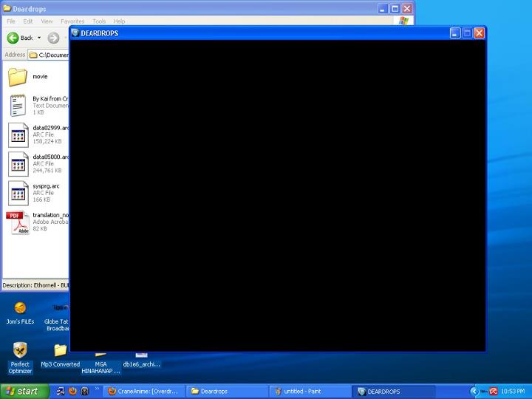532x399 pixels.
Task: Click the DEARDROPS title bar icon
Action: (75, 33)
